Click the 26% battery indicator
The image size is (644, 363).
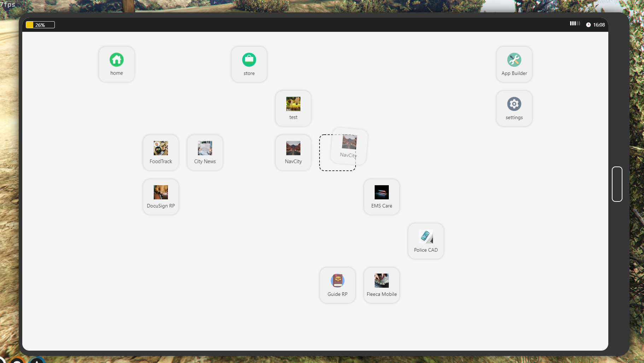point(40,25)
